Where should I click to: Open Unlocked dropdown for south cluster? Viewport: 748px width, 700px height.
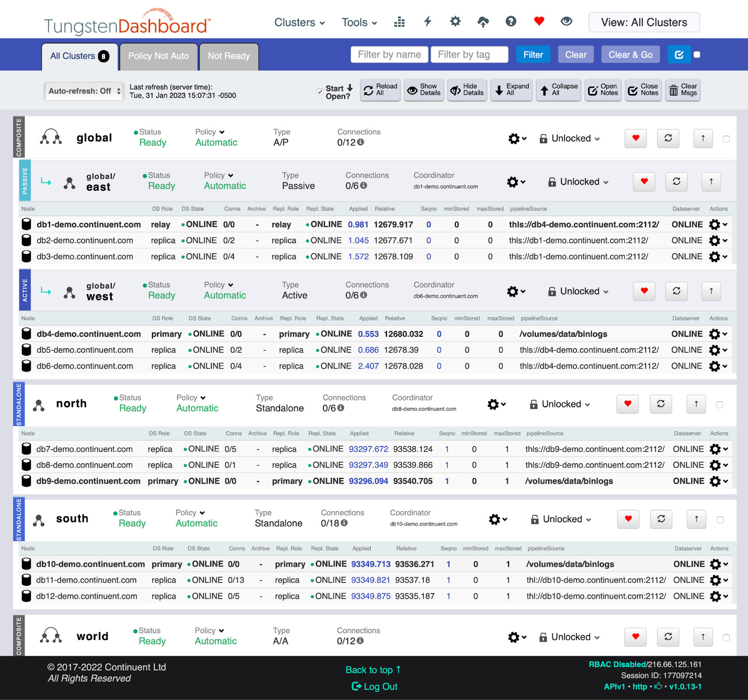(561, 519)
